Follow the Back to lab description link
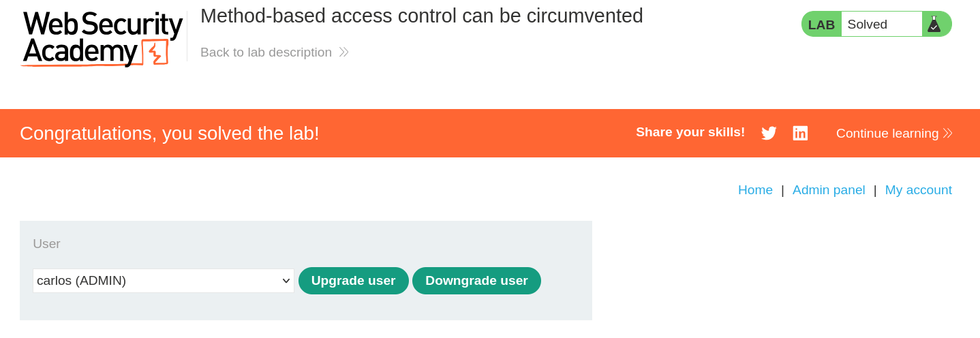Image resolution: width=980 pixels, height=338 pixels. pos(266,52)
